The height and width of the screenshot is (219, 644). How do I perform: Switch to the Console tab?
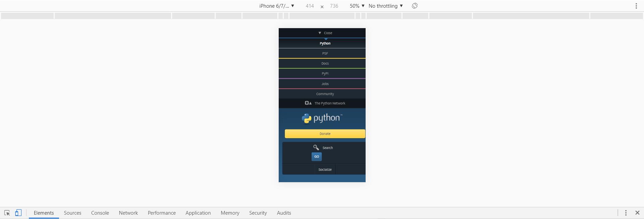tap(100, 213)
